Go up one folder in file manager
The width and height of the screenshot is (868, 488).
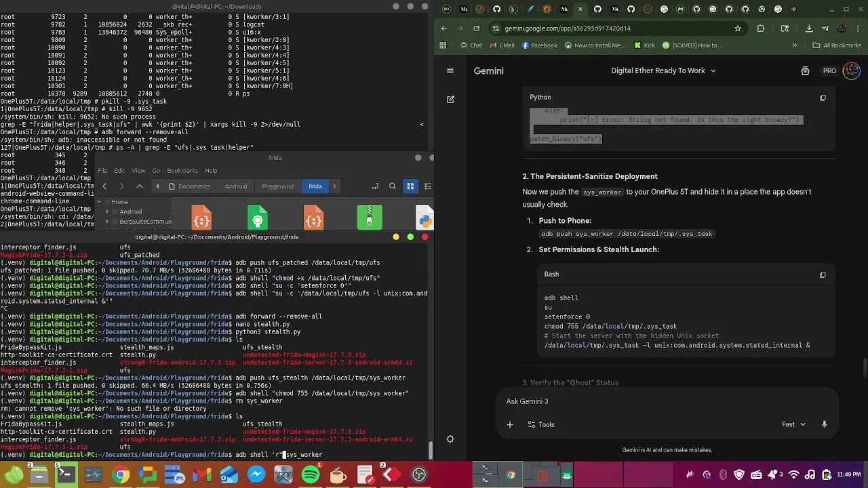(x=140, y=186)
